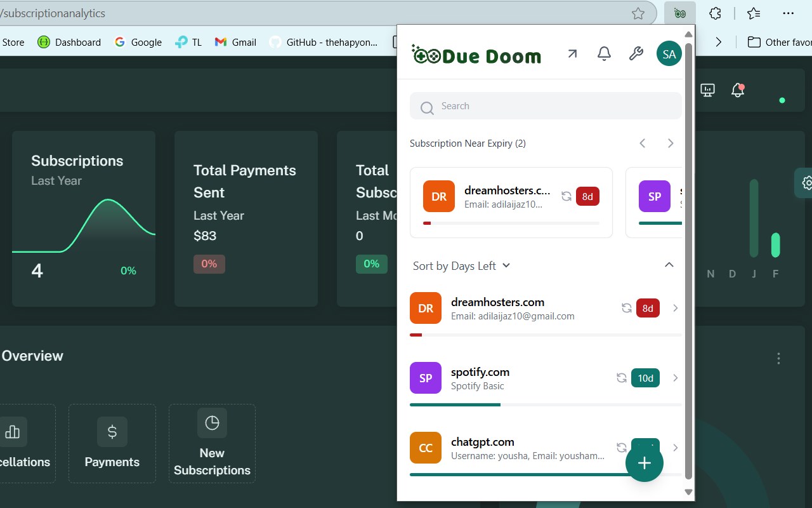Click the "Email: adilaijaz10@gmail.com" text
The image size is (812, 508).
513,316
